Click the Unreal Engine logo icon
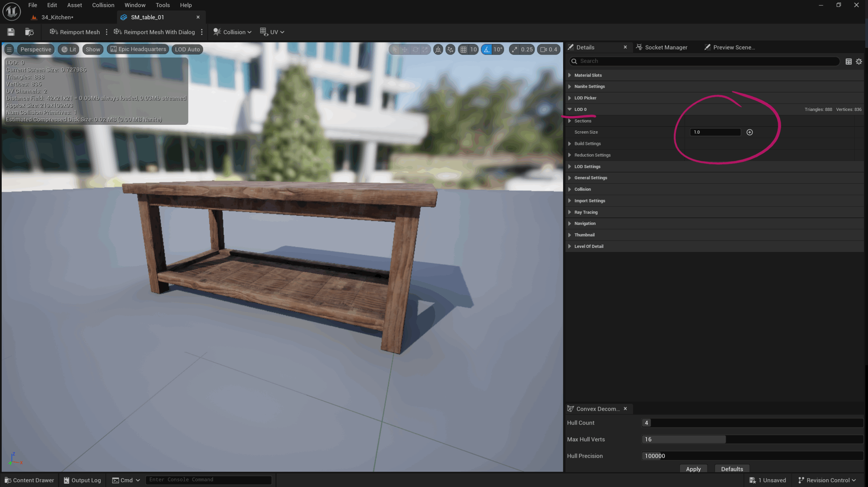 [x=12, y=12]
